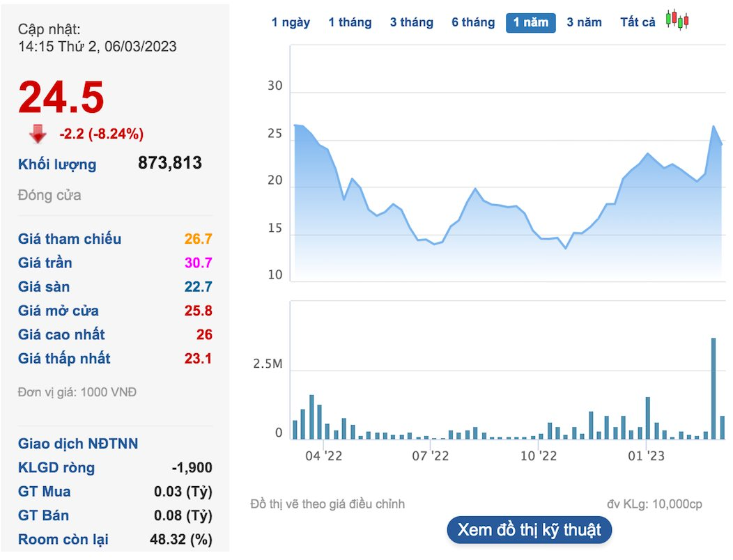Click the "Khối lượng" label
The image size is (733, 560).
point(57,165)
